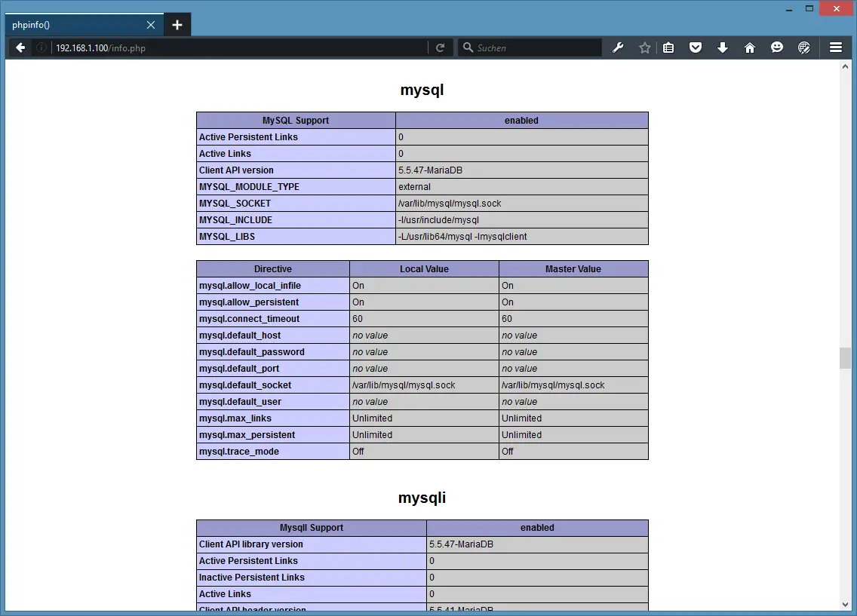Click the mysql section heading
The width and height of the screenshot is (857, 616).
(422, 90)
